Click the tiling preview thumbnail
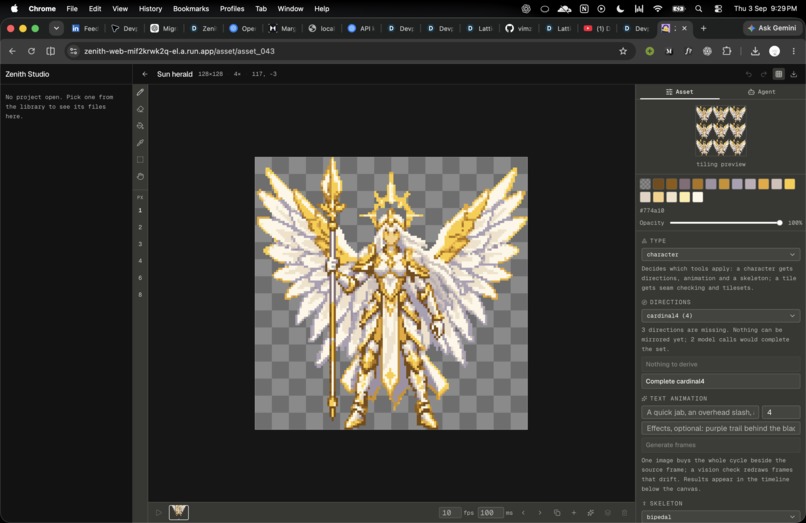Viewport: 806px width, 523px height. 720,131
